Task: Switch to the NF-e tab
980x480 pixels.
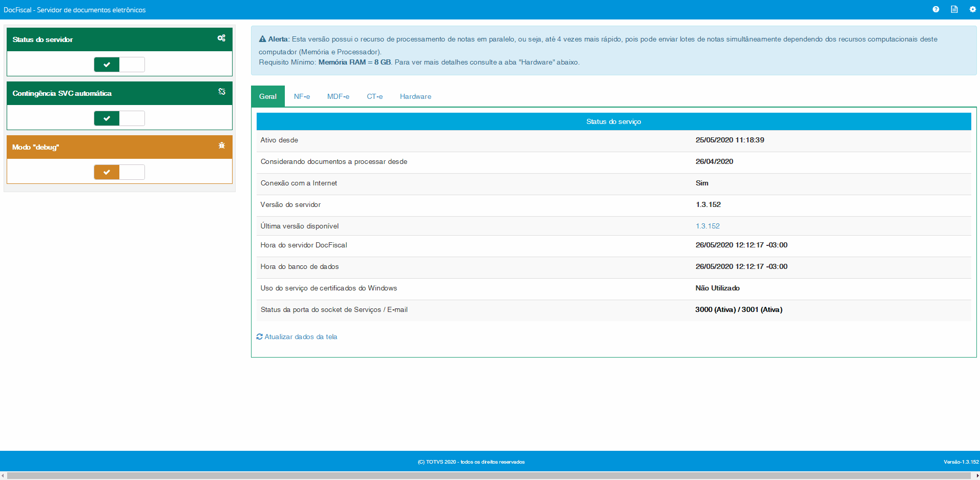Action: coord(302,96)
